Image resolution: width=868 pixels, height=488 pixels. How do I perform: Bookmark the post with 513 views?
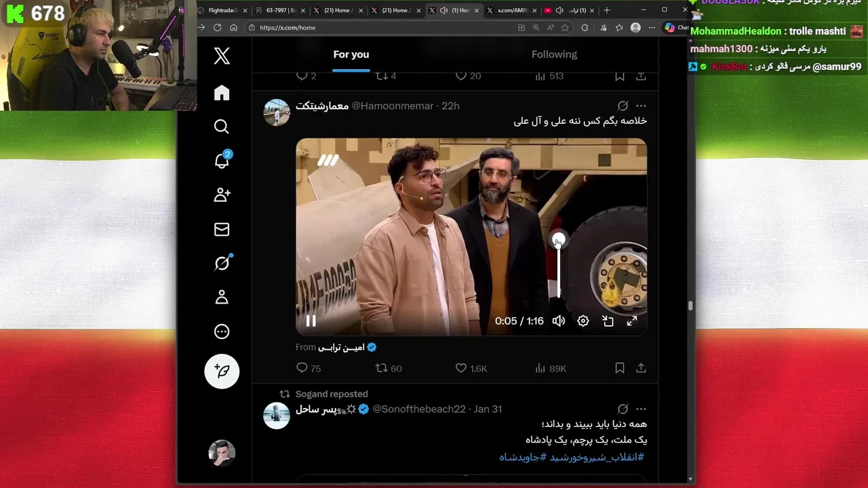coord(620,76)
